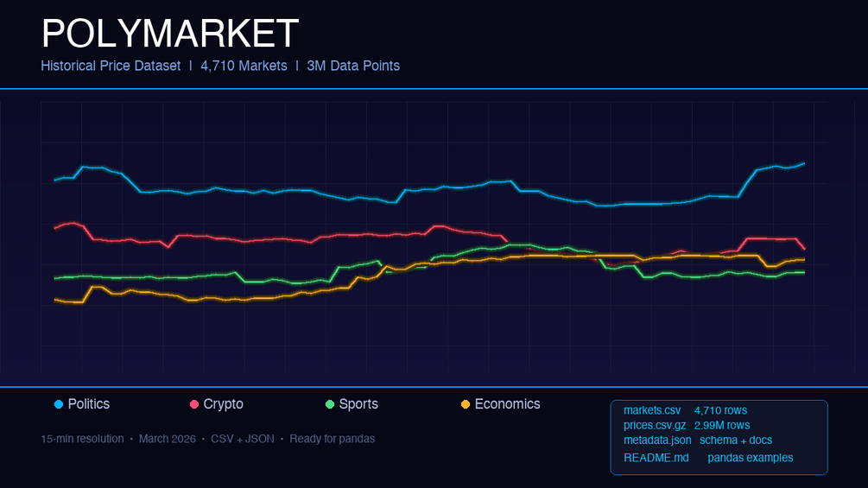
Task: Click the 'Ready for pandas' footer text
Action: click(333, 439)
